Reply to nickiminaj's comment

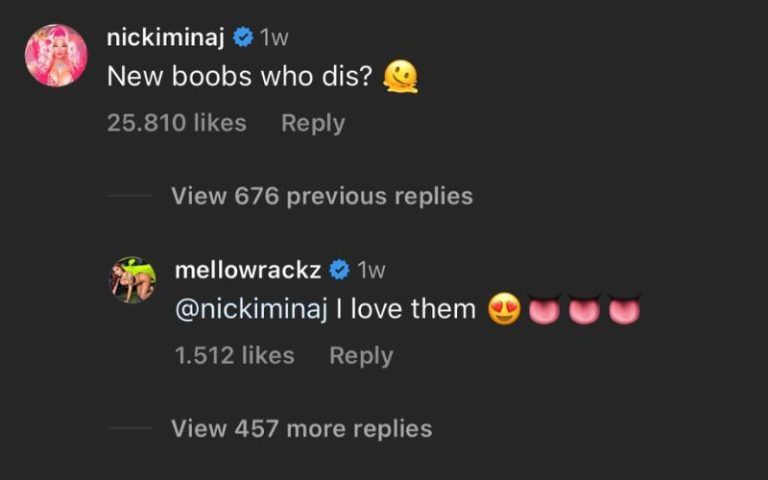point(312,123)
